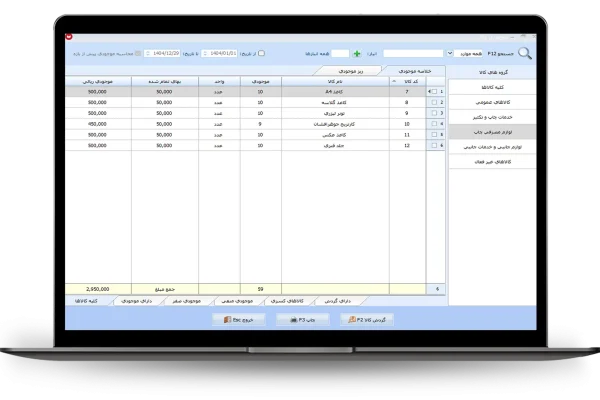
Task: Check the checkbox in row 1
Action: tap(434, 92)
